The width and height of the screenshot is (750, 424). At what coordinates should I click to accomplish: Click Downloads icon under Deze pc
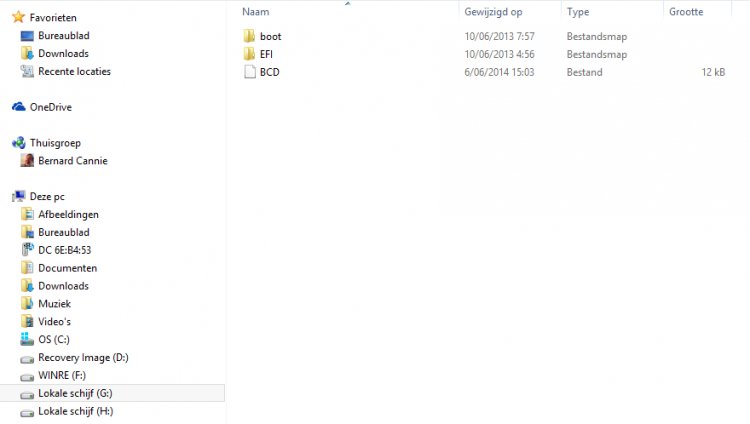(27, 286)
